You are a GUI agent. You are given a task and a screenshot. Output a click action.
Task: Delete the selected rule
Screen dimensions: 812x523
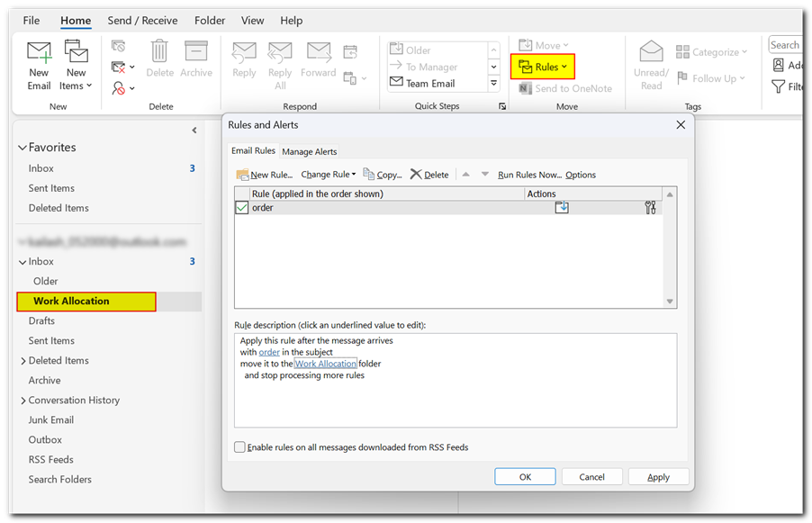429,175
